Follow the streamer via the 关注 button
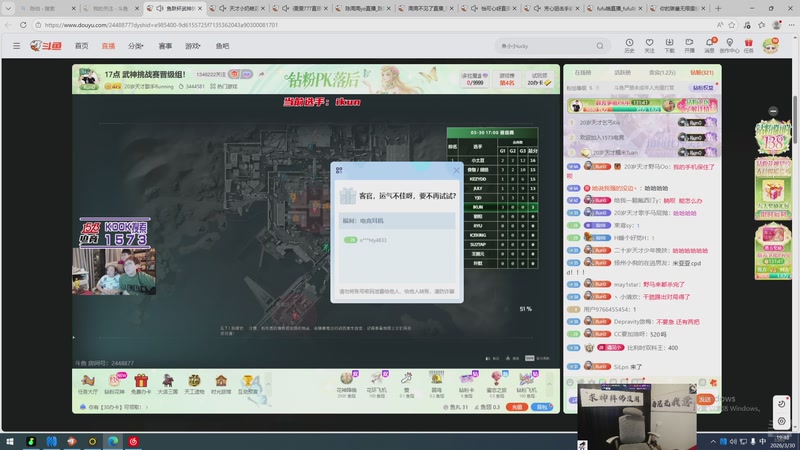The image size is (800, 450). pos(211,74)
